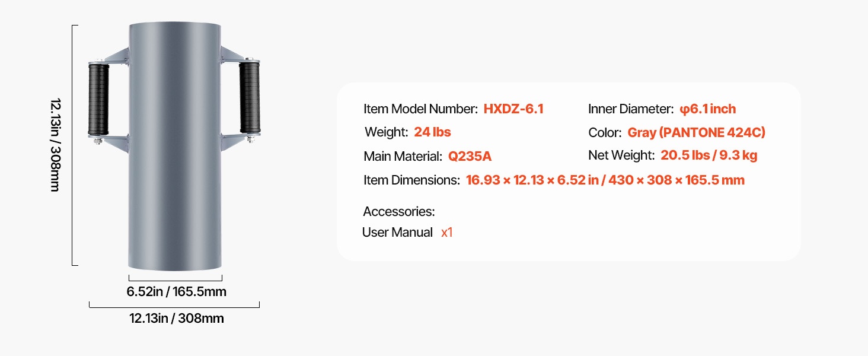The width and height of the screenshot is (868, 356).
Task: Select the Main Material value Q235A
Action: pyautogui.click(x=470, y=157)
